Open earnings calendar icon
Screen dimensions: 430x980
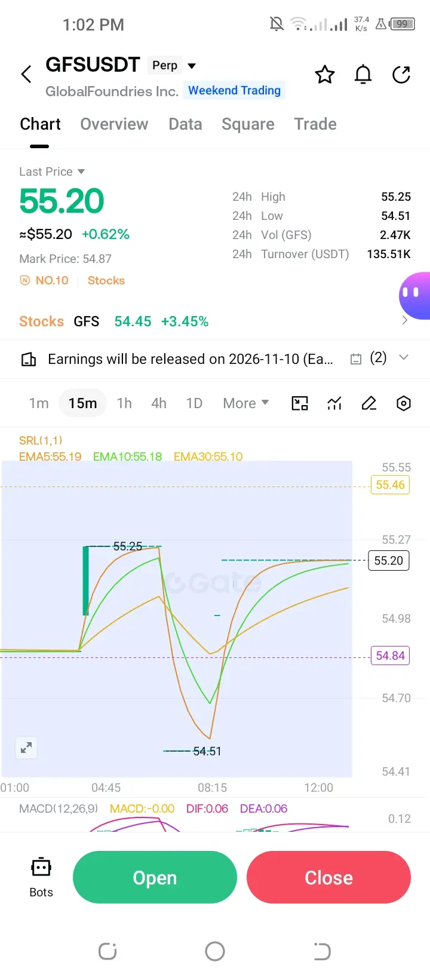click(356, 359)
